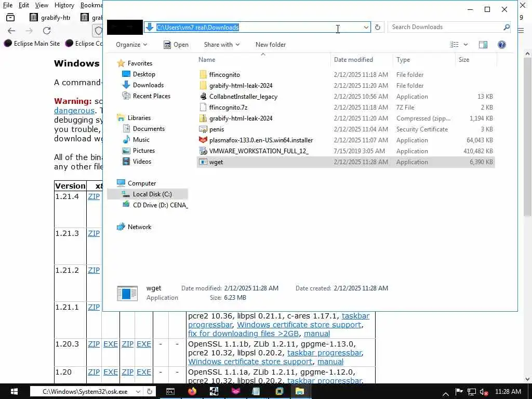Screen dimensions: 532x399
Task: Select the ffincognito.7z file icon
Action: (203, 108)
